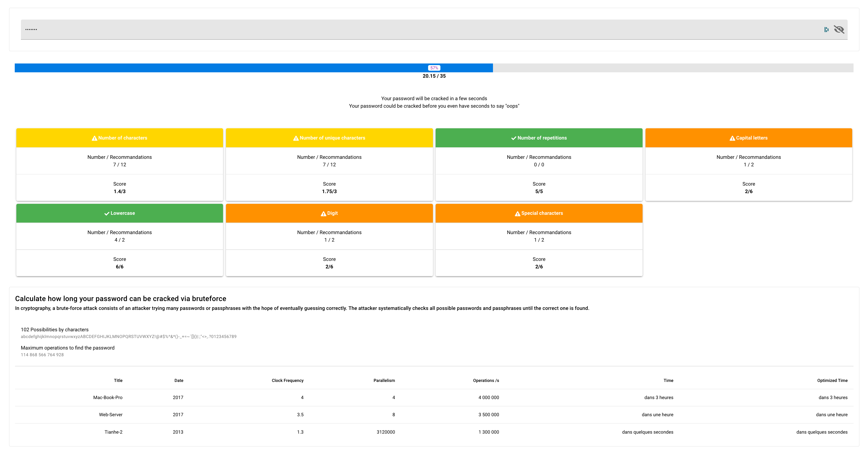This screenshot has height=458, width=868.
Task: Toggle password visibility eye icon
Action: click(x=839, y=30)
